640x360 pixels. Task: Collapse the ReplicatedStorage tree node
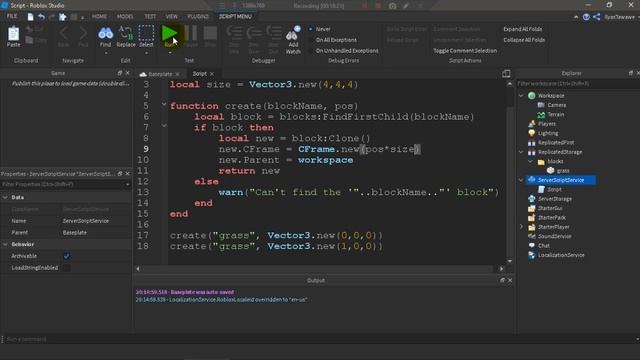pos(521,152)
